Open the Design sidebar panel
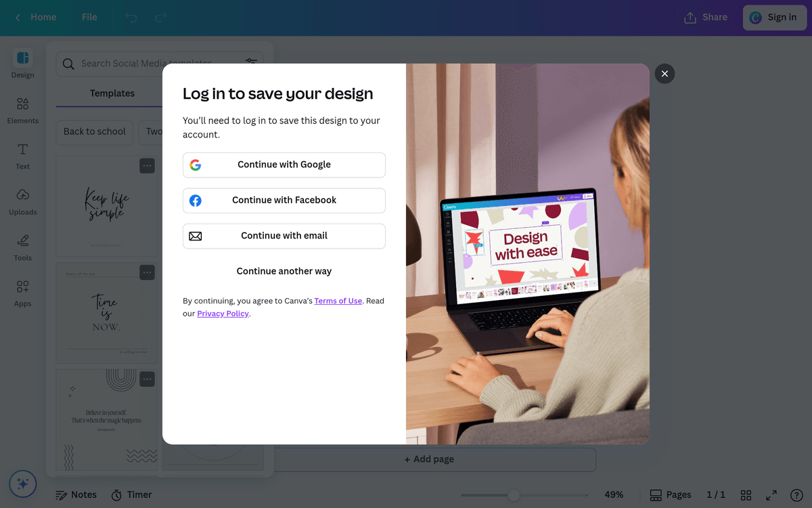This screenshot has height=508, width=812. click(22, 64)
